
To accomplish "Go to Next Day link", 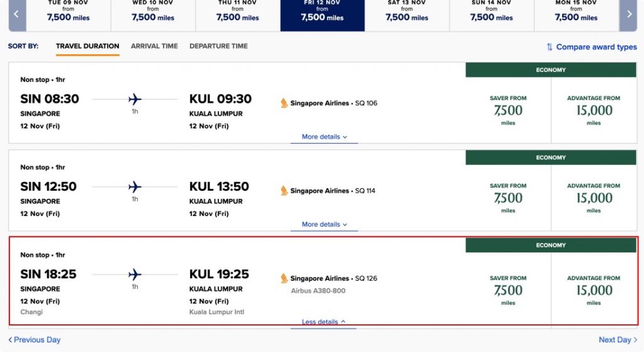I will [618, 339].
